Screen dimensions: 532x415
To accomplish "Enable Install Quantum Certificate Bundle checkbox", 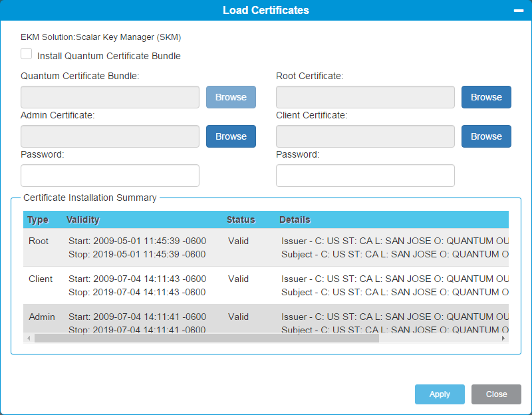I will pyautogui.click(x=27, y=55).
